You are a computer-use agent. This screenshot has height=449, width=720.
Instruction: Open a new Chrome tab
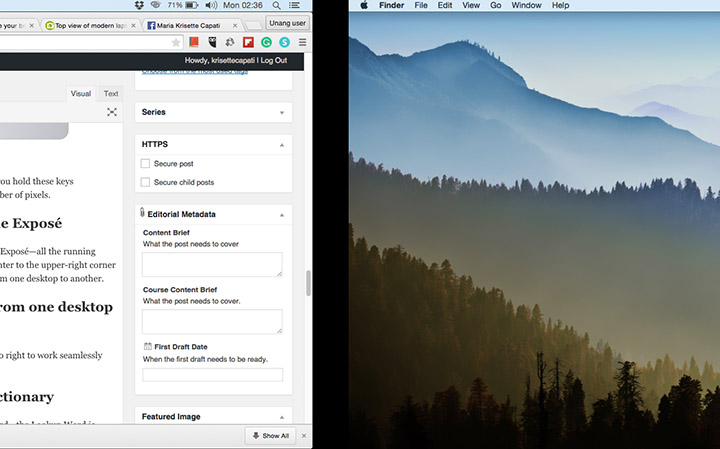(252, 25)
